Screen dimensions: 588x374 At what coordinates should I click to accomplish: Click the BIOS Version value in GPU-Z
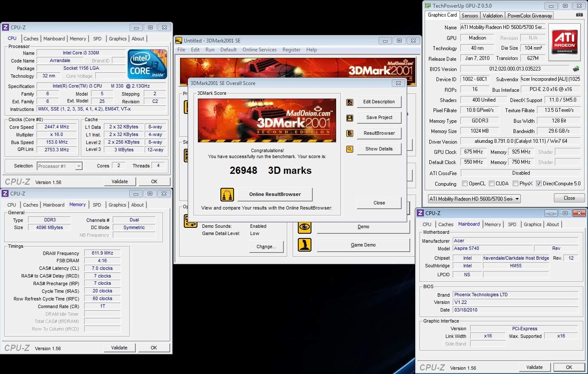(515, 69)
